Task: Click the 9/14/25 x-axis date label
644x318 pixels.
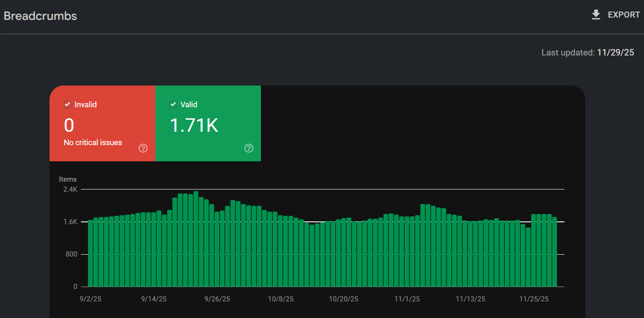Action: click(x=154, y=299)
